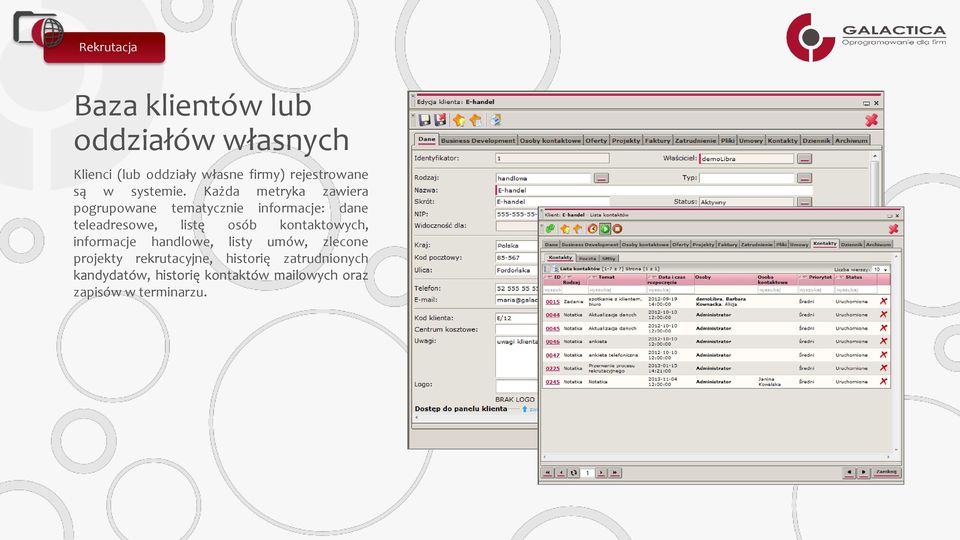Click the pagination page number field
Viewport: 960px width, 540px height.
tap(587, 473)
